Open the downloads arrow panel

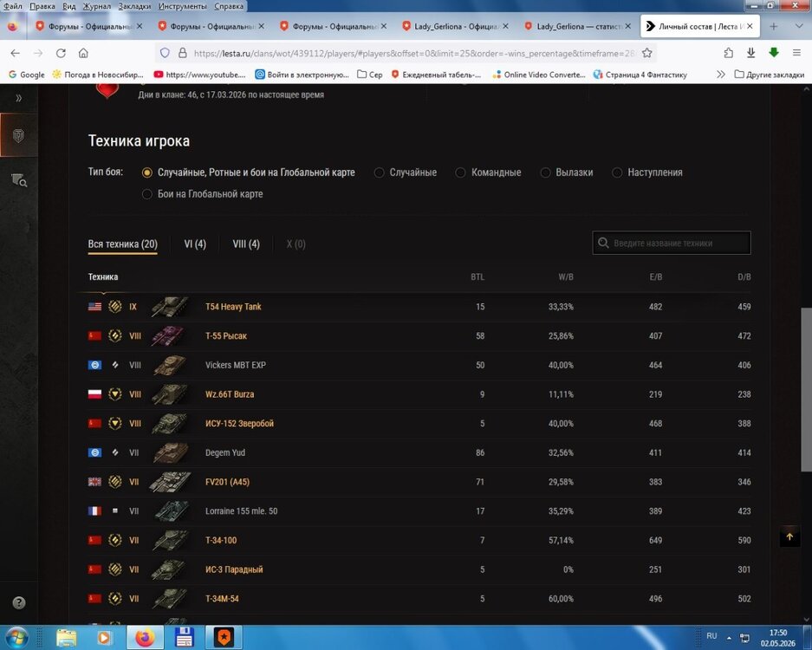pyautogui.click(x=750, y=53)
